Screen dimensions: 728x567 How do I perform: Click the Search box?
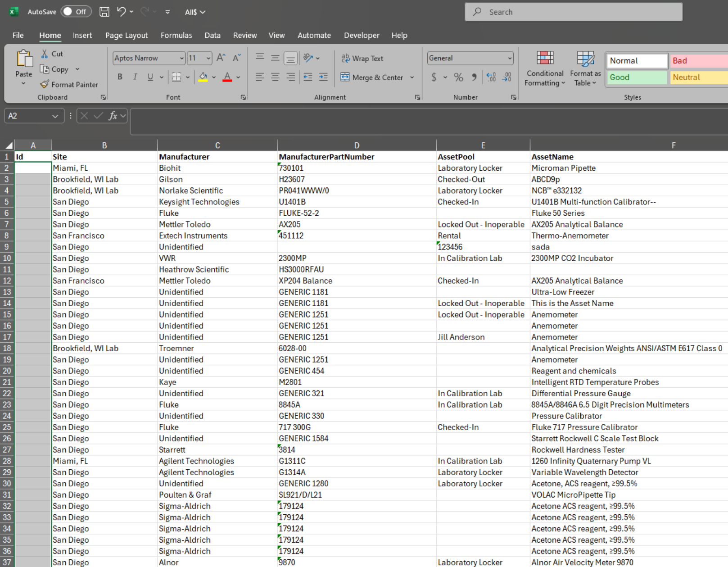pos(574,12)
